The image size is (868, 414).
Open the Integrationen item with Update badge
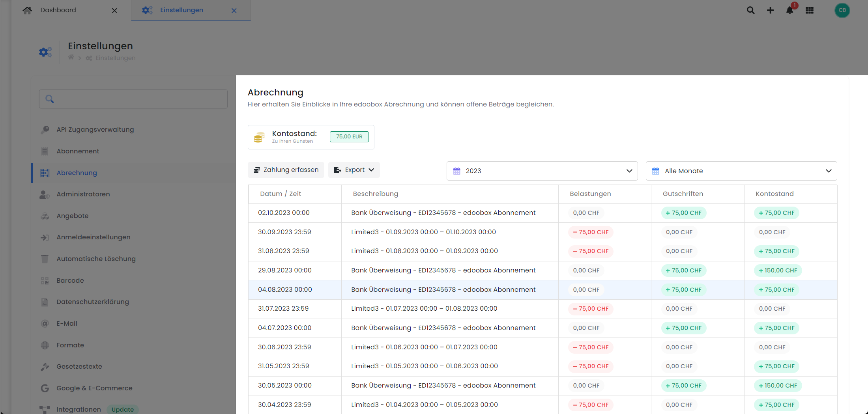[x=79, y=409]
